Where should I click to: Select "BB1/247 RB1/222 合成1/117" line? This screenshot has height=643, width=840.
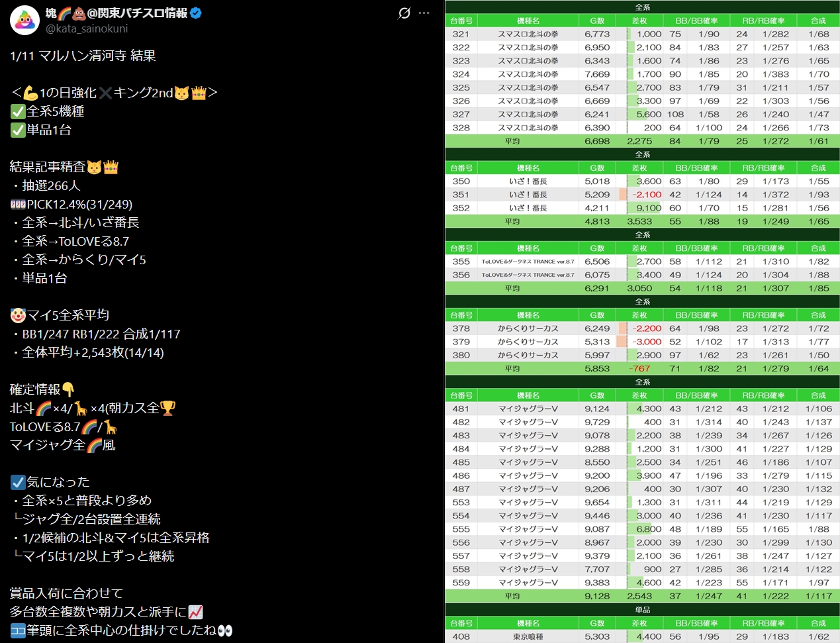tap(95, 334)
